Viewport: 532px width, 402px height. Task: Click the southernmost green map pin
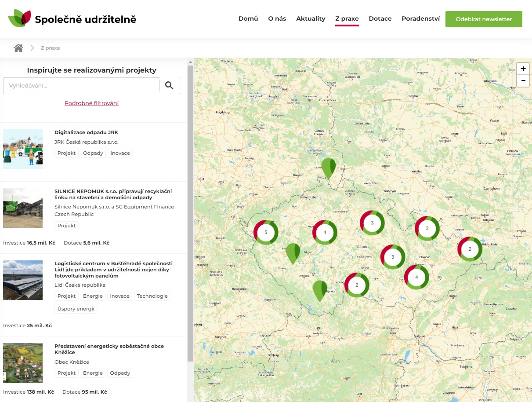[320, 289]
